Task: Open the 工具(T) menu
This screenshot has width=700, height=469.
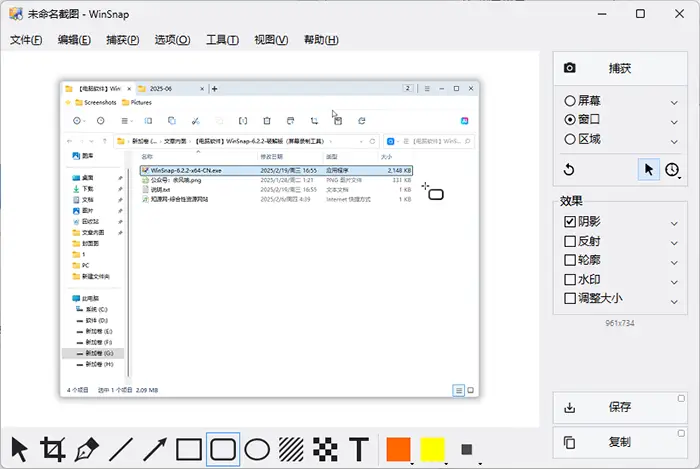Action: 222,40
